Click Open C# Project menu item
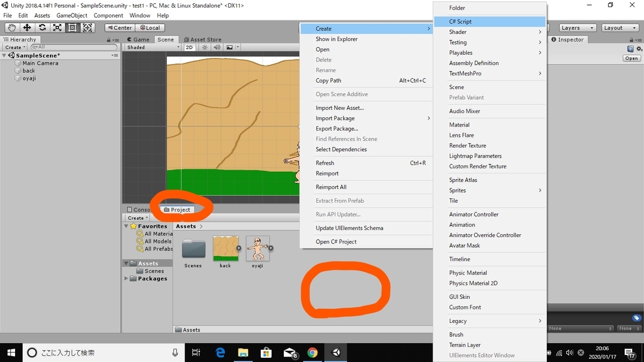The height and width of the screenshot is (362, 644). point(367,242)
